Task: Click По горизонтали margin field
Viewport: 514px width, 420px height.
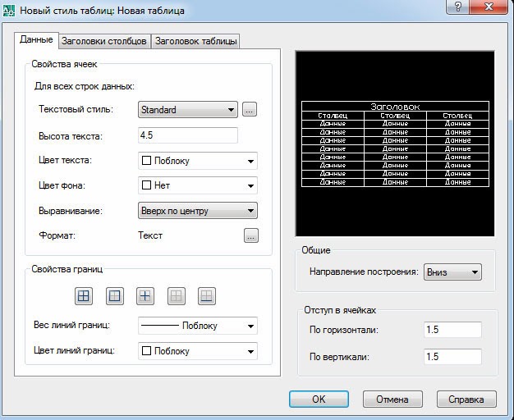Action: 452,330
